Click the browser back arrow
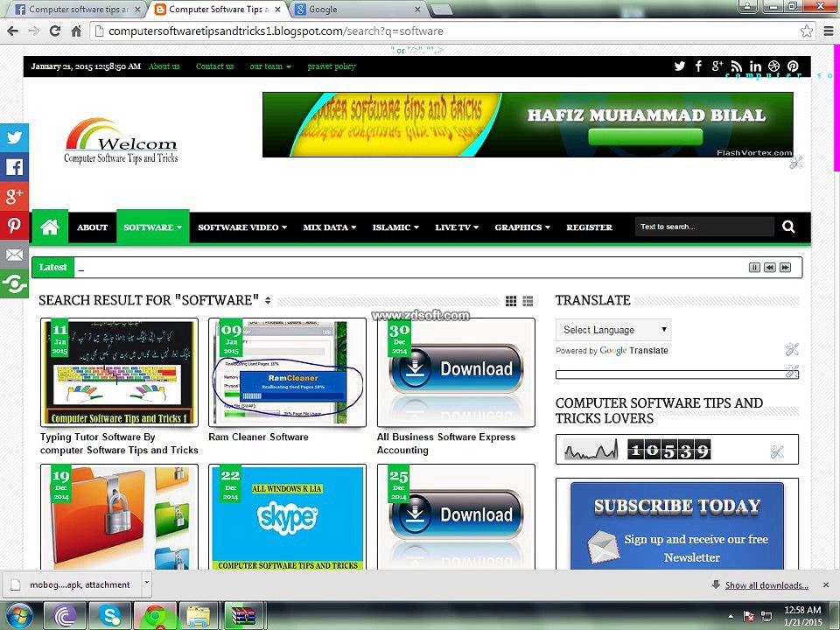The width and height of the screenshot is (840, 630). coord(13,31)
